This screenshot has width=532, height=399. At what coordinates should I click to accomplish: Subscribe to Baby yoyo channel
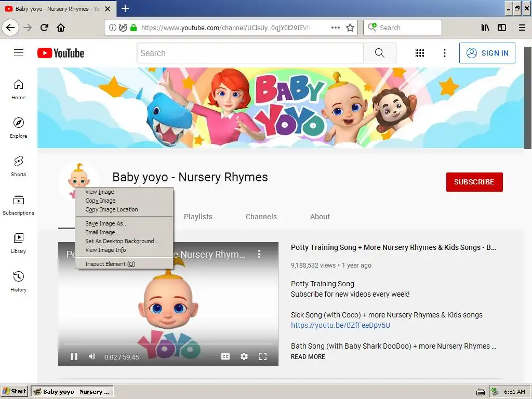coord(474,182)
